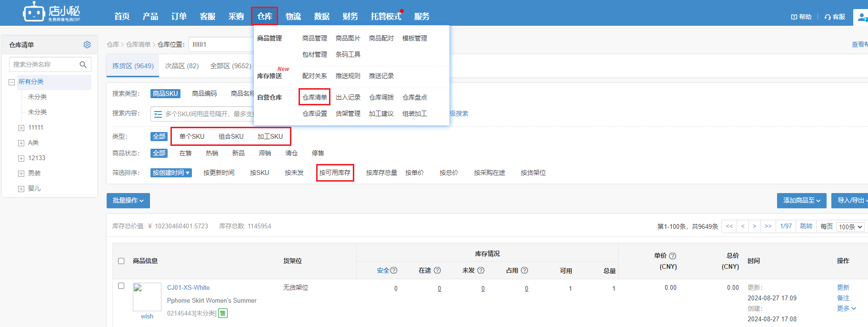Collapse the 所有分类 tree node
This screenshot has height=327, width=868.
11,82
